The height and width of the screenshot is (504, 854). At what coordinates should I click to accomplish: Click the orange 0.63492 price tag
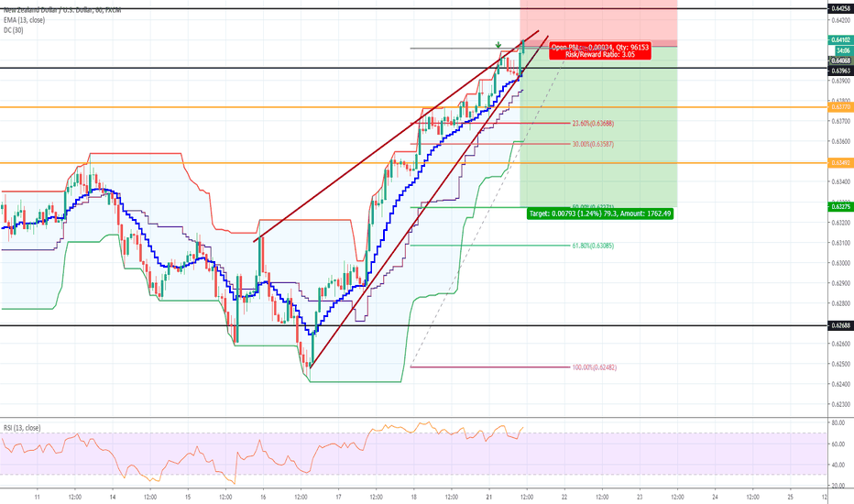pyautogui.click(x=840, y=163)
